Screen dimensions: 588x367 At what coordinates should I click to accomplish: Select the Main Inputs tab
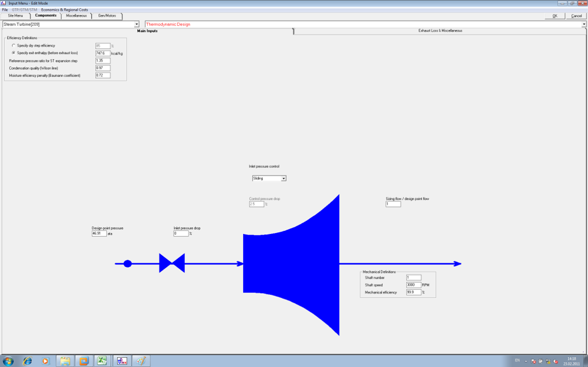pyautogui.click(x=147, y=31)
